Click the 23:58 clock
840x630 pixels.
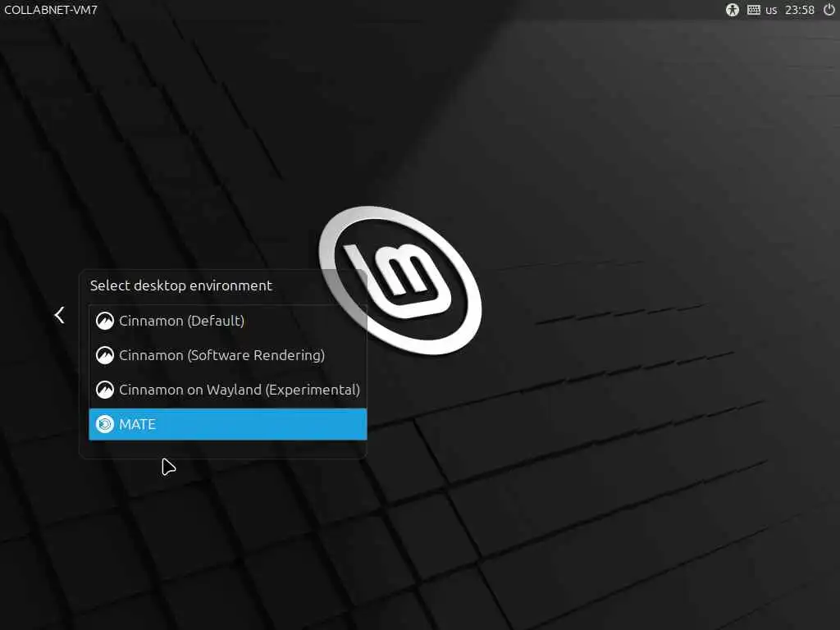(x=799, y=10)
